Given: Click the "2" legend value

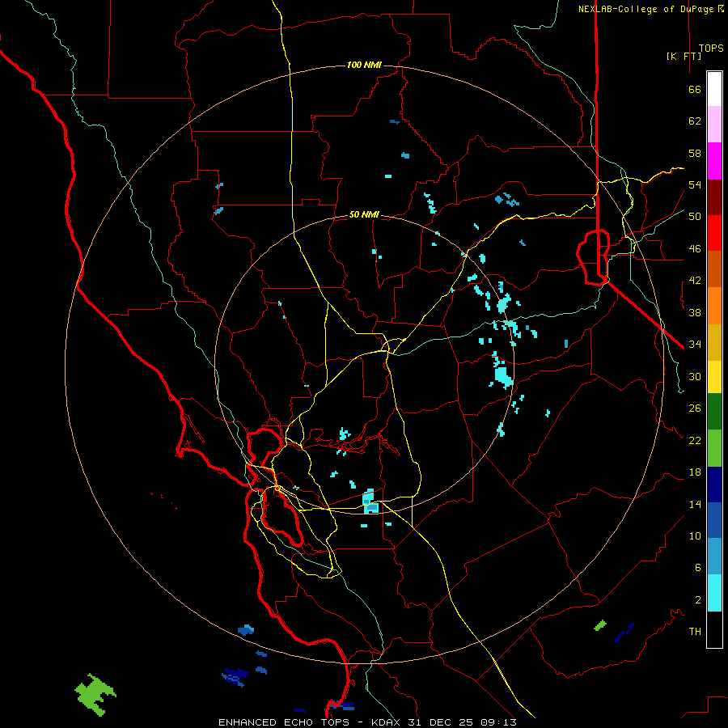Looking at the screenshot, I should [698, 600].
